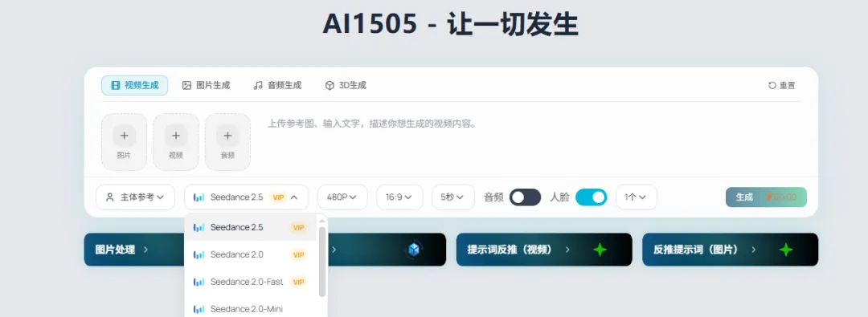Image resolution: width=868 pixels, height=317 pixels.
Task: Switch to the 3D生成 tab
Action: pyautogui.click(x=346, y=85)
